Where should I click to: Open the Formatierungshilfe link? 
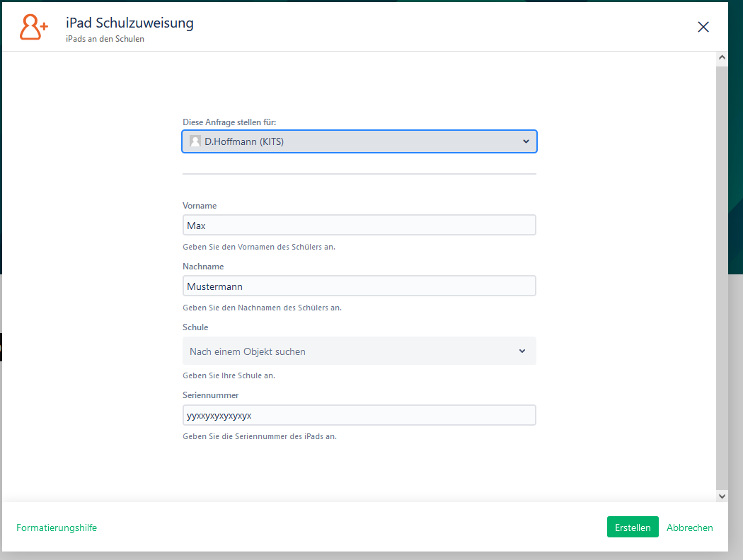coord(57,527)
